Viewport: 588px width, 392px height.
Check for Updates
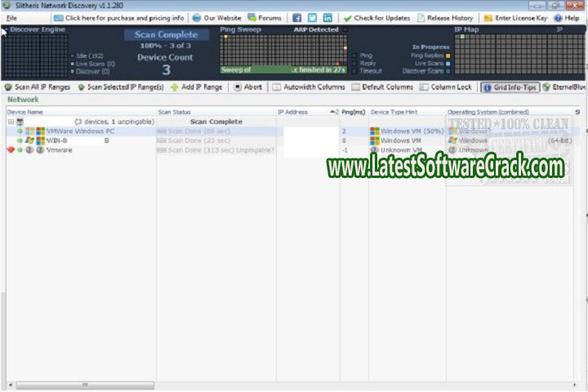click(376, 18)
